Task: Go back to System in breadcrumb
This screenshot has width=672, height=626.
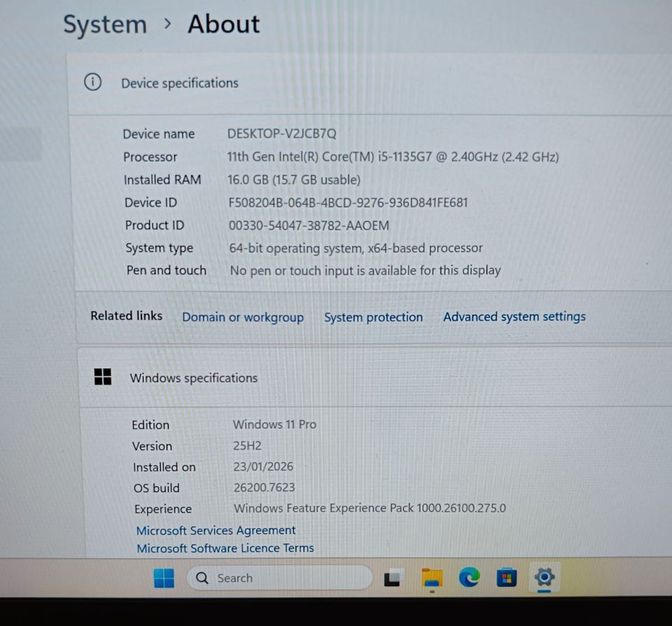Action: click(105, 24)
